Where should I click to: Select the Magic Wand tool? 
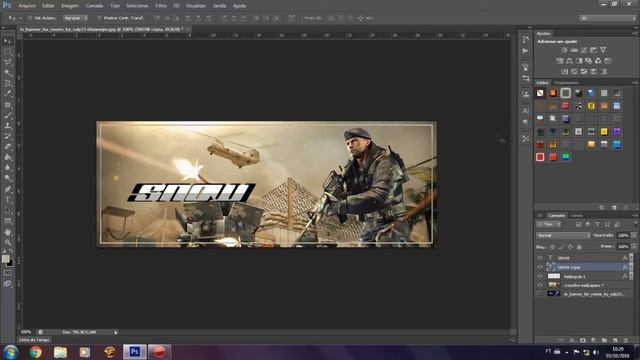(8, 73)
